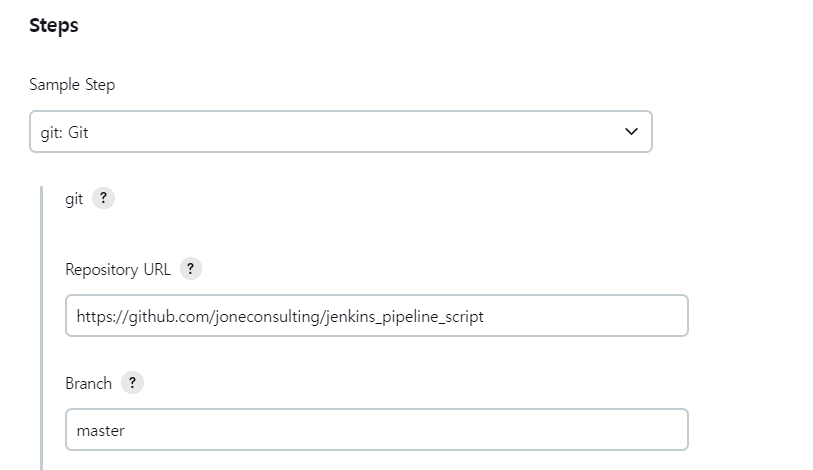Click the github.com URL text
The width and height of the screenshot is (813, 470).
[x=280, y=317]
